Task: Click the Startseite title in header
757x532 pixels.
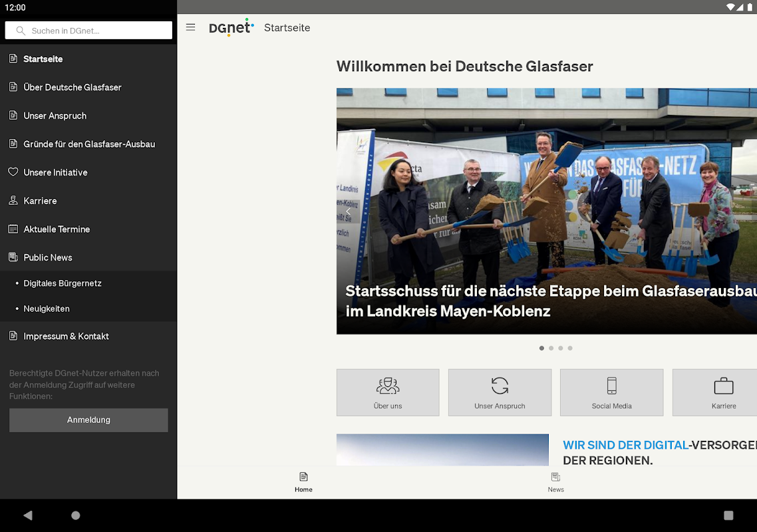Action: [x=287, y=27]
